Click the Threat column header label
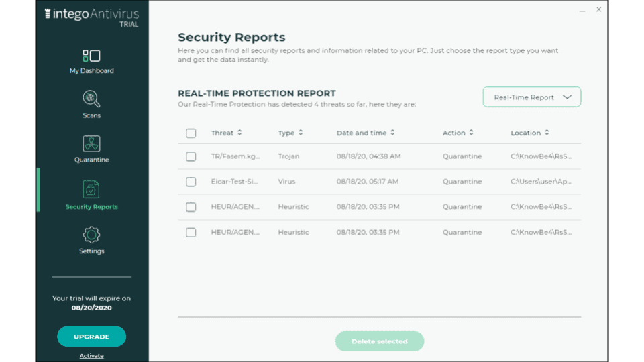644x362 pixels. pyautogui.click(x=222, y=133)
